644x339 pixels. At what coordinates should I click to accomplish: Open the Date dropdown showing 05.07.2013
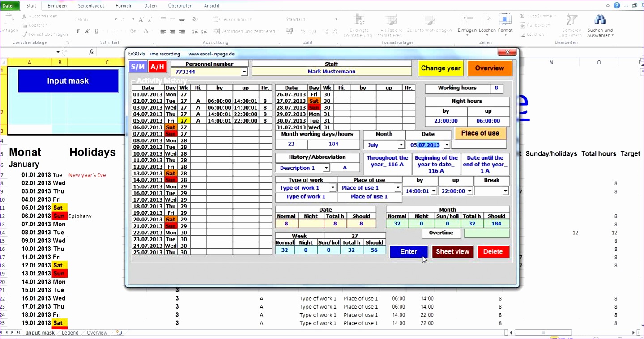tap(447, 144)
